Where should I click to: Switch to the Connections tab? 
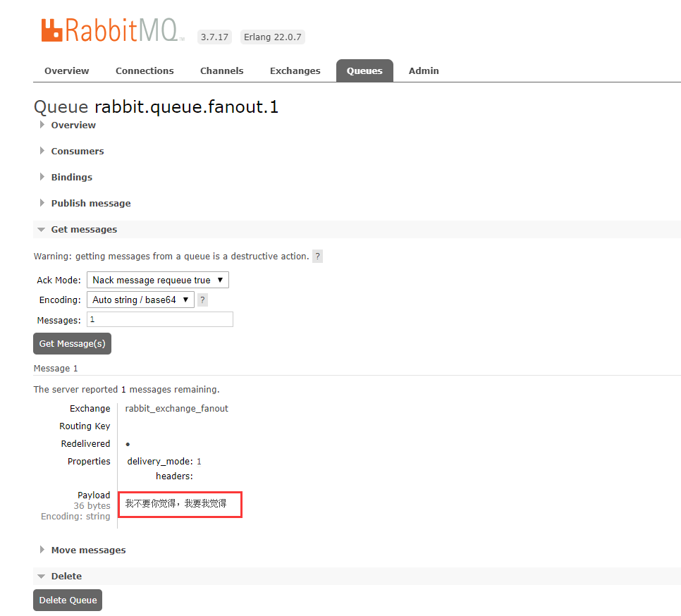click(x=145, y=70)
